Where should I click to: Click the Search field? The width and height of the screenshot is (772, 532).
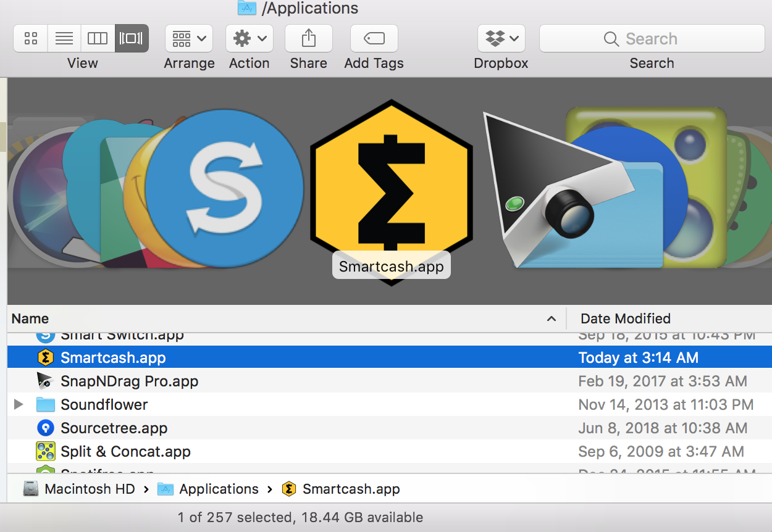(x=652, y=39)
